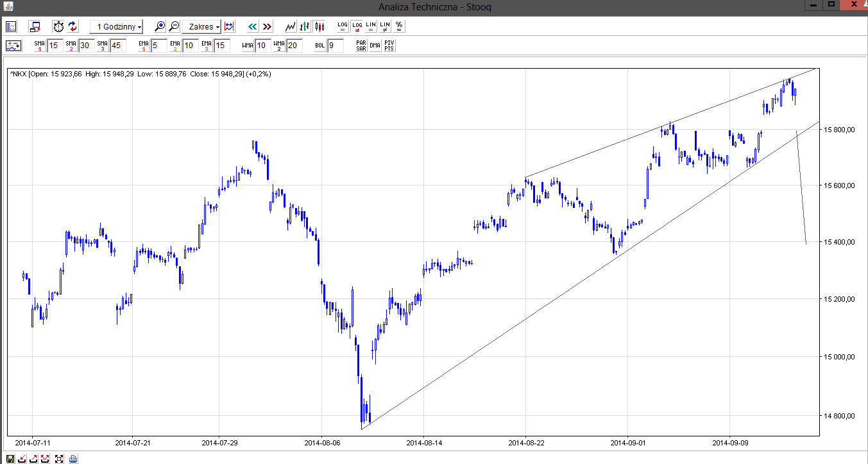The height and width of the screenshot is (464, 868).
Task: Edit the EMA 1 period field showing 5
Action: [159, 46]
